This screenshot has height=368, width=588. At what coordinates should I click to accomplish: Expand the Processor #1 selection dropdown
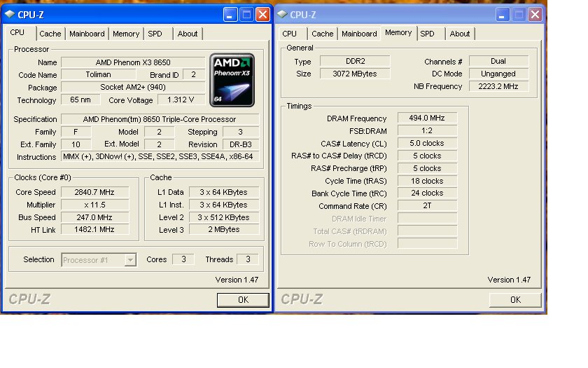130,260
